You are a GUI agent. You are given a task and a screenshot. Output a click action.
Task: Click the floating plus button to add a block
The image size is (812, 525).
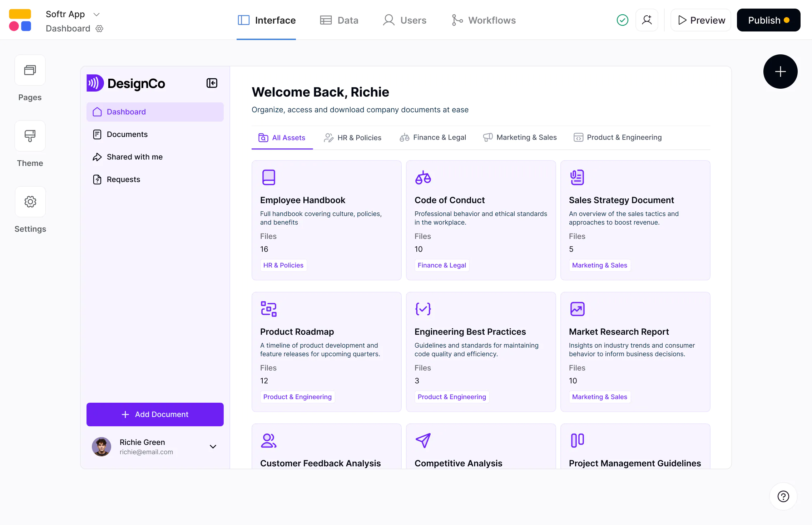click(780, 72)
